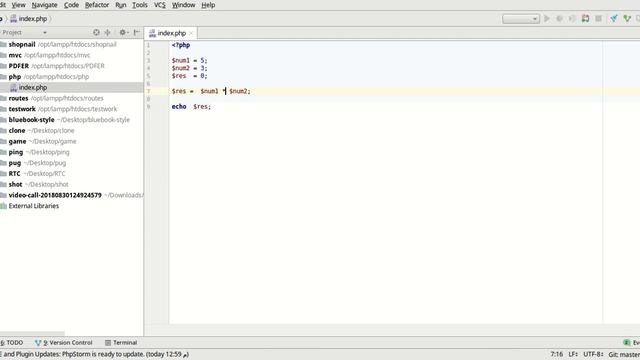Select the video-call-20180830124924579 folder
This screenshot has width=640, height=360.
[71, 195]
